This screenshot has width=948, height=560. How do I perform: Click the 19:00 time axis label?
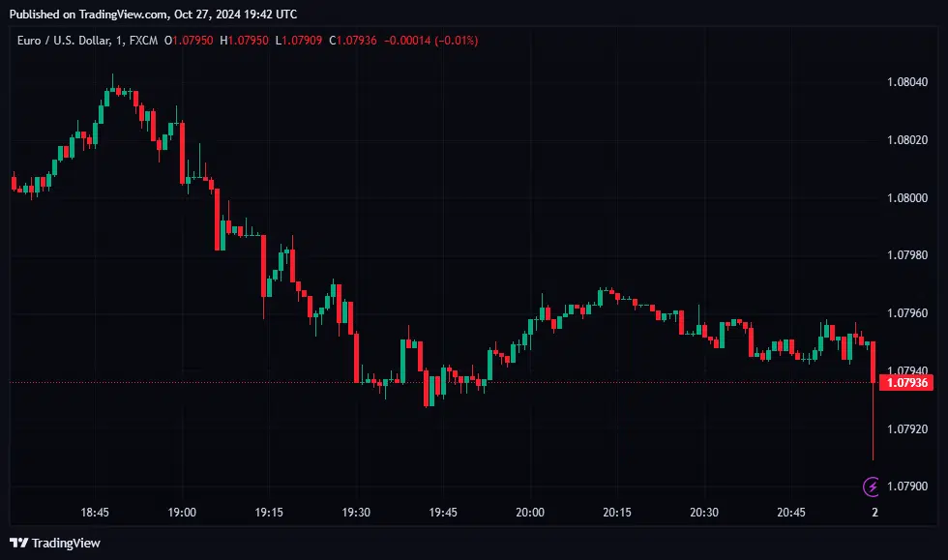click(x=182, y=513)
